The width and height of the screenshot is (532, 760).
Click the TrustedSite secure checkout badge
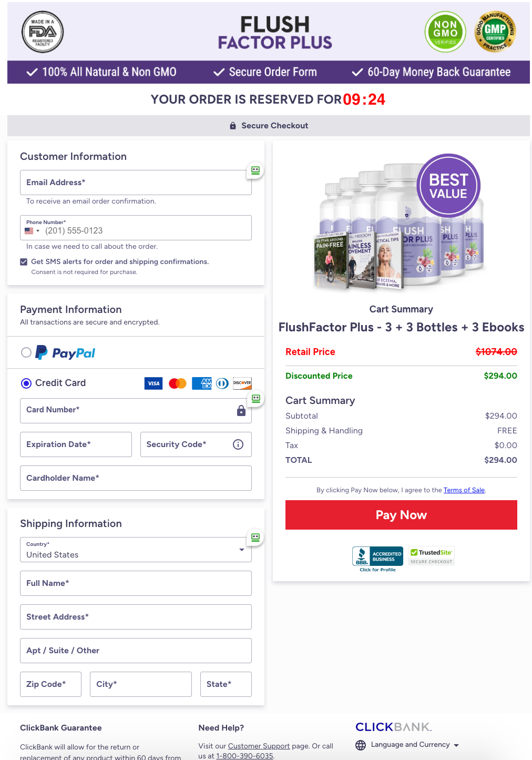[x=431, y=555]
